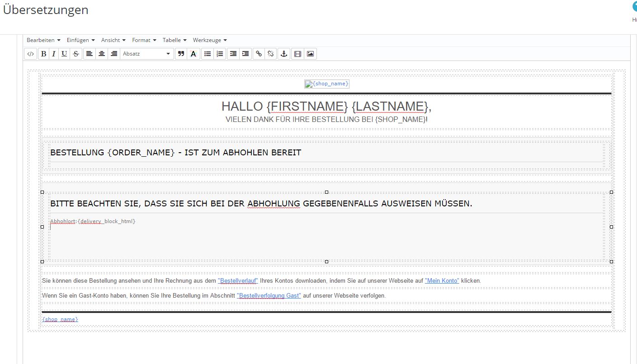Open the source code view button

click(x=30, y=54)
